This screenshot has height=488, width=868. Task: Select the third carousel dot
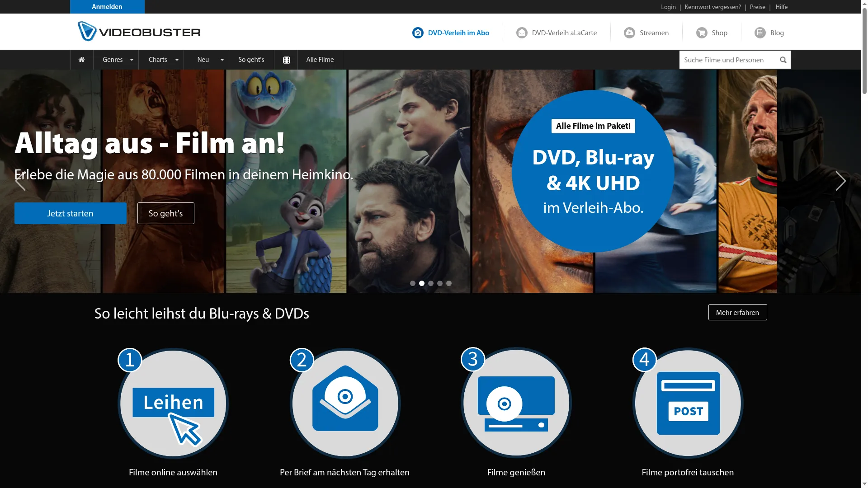(x=431, y=283)
